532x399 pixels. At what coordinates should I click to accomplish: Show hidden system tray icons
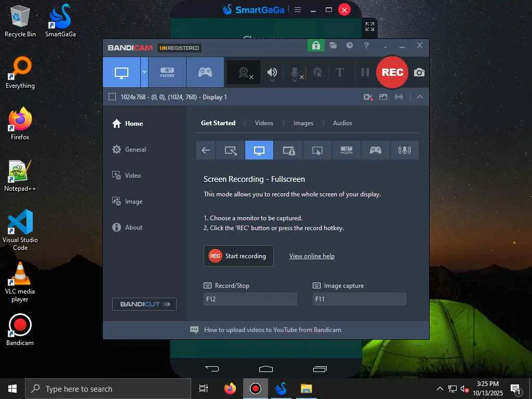pyautogui.click(x=440, y=389)
